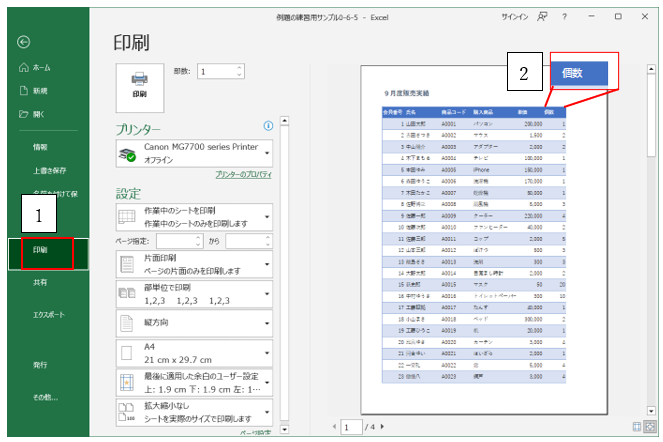Open the A4 paper size dropdown

tap(195, 354)
